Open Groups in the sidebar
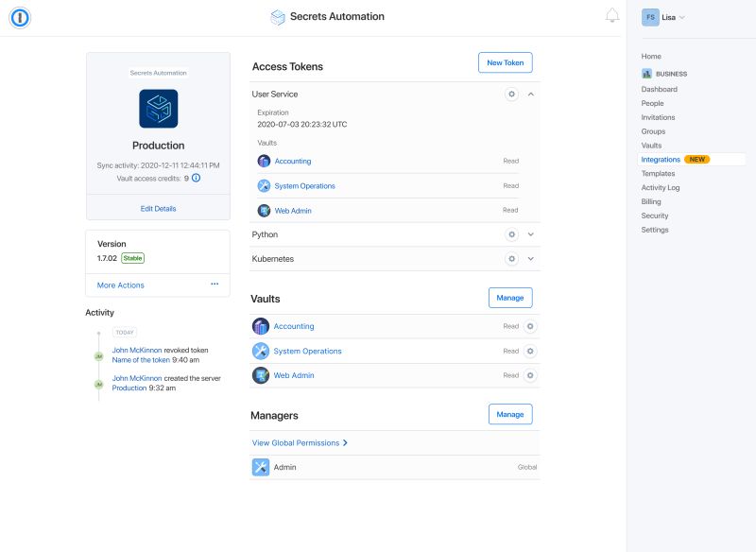756x552 pixels. tap(653, 131)
